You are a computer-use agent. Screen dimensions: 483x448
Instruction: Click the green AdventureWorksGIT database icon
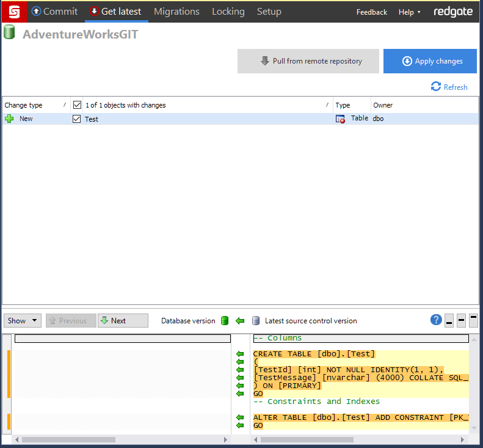tap(9, 32)
